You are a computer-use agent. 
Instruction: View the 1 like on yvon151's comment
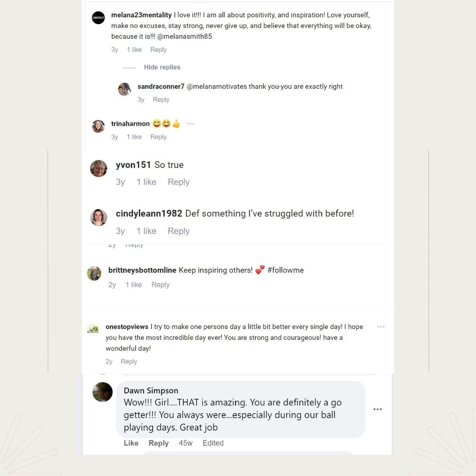(x=146, y=182)
